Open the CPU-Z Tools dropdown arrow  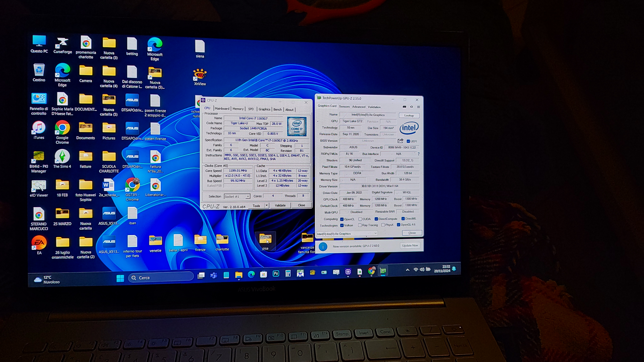point(266,205)
